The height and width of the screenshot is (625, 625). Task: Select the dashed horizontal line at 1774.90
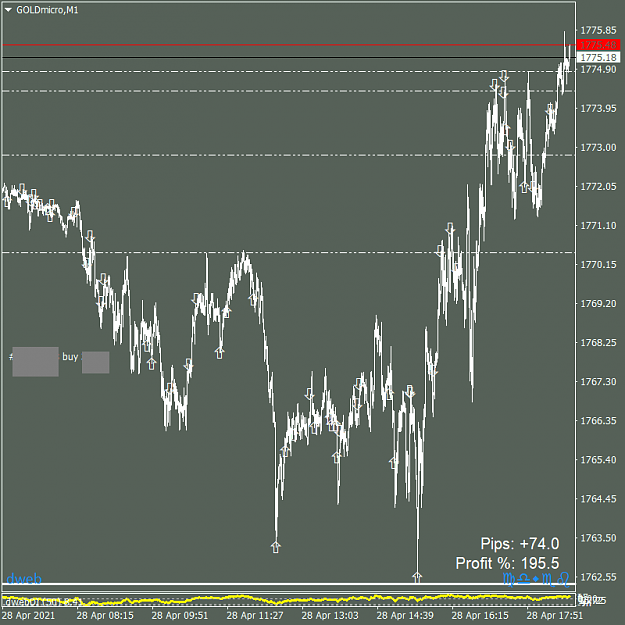(x=289, y=72)
